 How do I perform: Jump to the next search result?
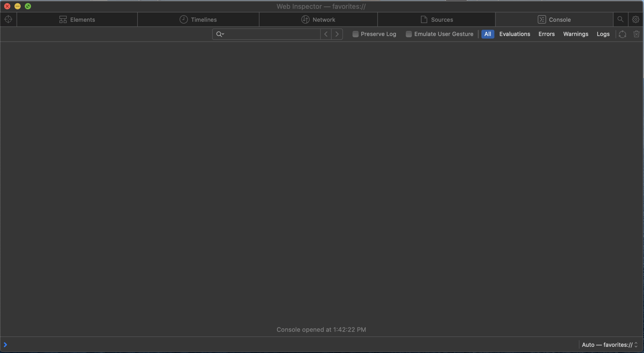pos(337,34)
